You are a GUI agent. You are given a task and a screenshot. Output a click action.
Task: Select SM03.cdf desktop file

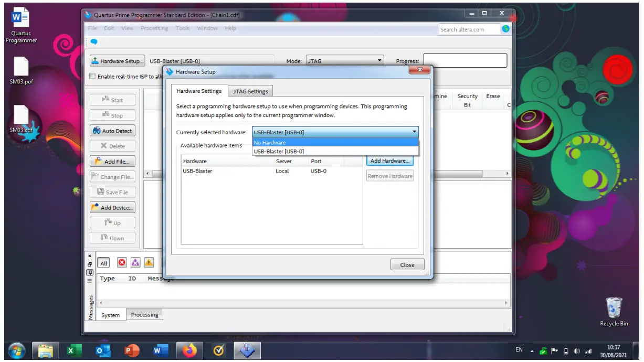[x=21, y=119]
